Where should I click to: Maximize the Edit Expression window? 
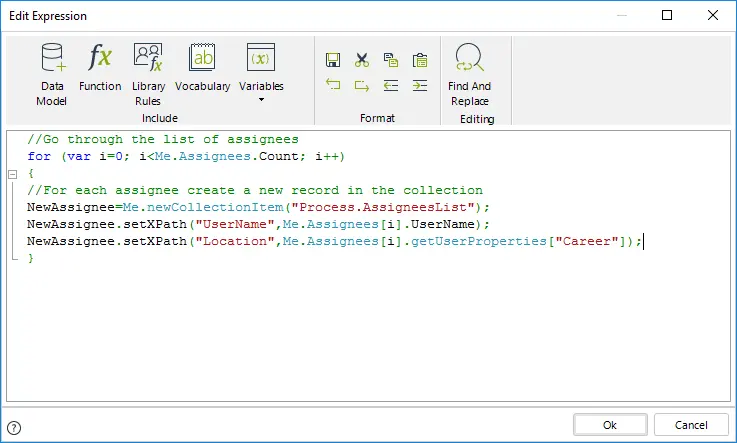coord(667,15)
